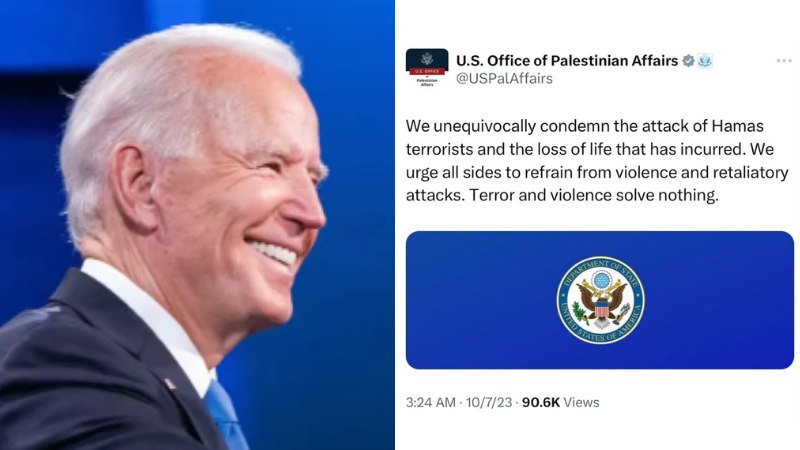Click the @USPalAffairs handle

[504, 79]
